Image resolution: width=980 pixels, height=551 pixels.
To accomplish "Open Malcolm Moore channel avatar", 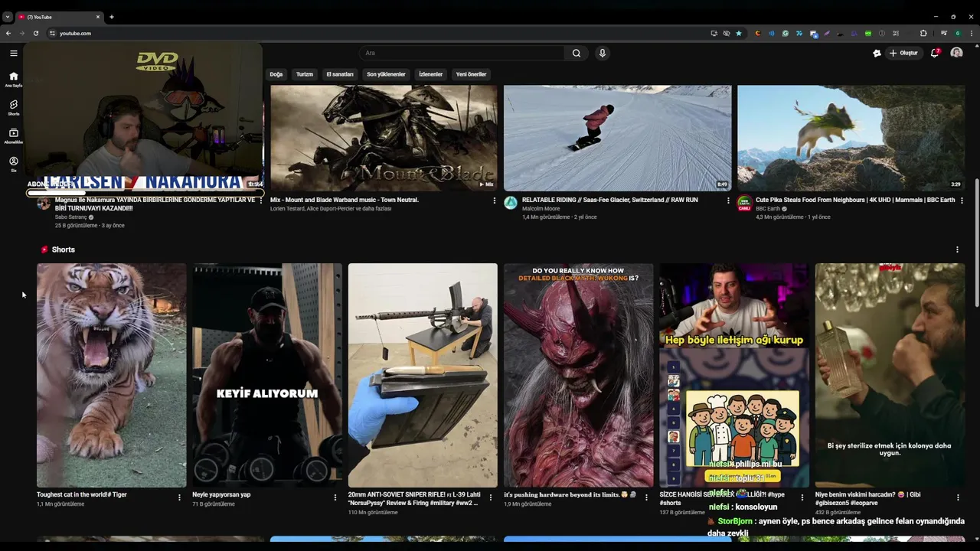I will coord(511,203).
